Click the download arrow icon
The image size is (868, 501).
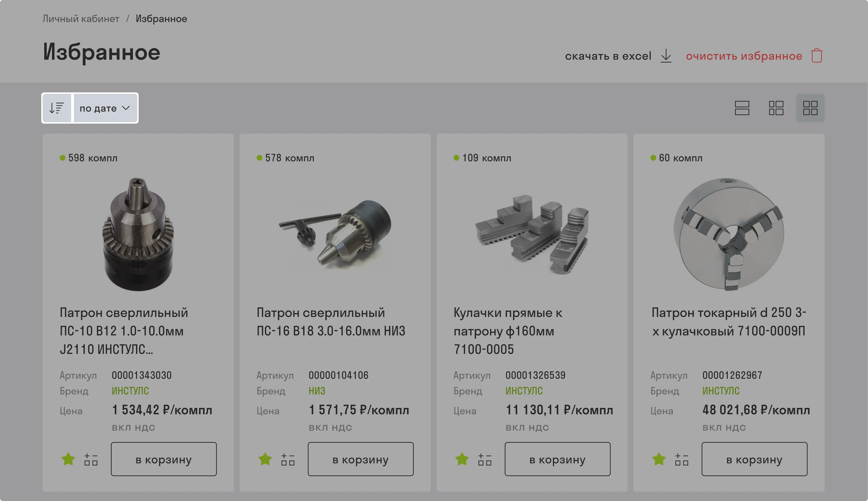[x=666, y=56]
